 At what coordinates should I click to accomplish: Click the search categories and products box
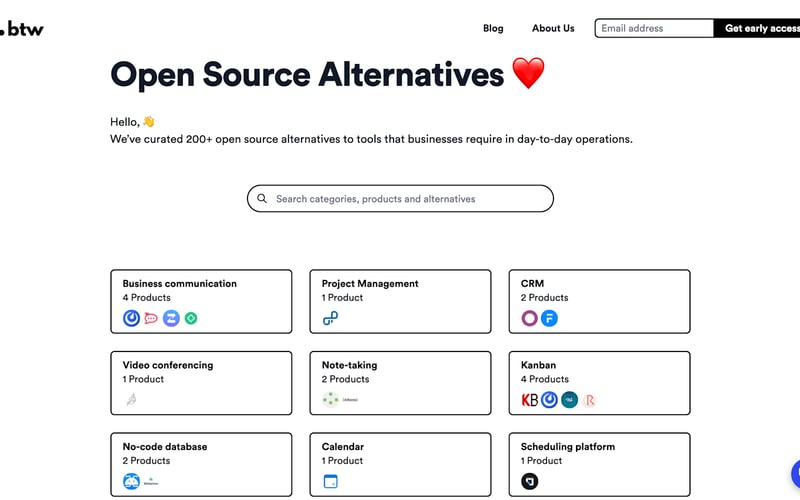[401, 198]
